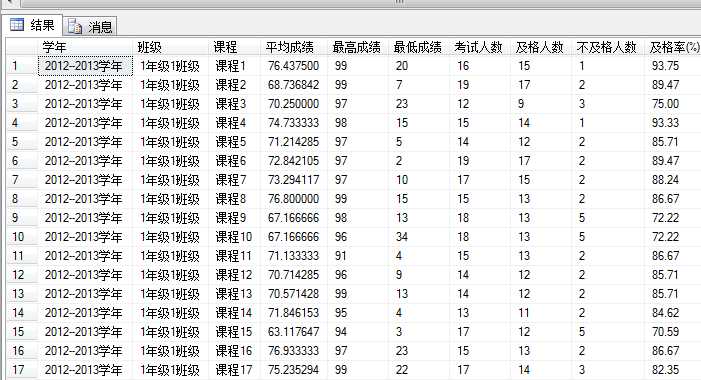Select average score 72.842105

pyautogui.click(x=294, y=161)
